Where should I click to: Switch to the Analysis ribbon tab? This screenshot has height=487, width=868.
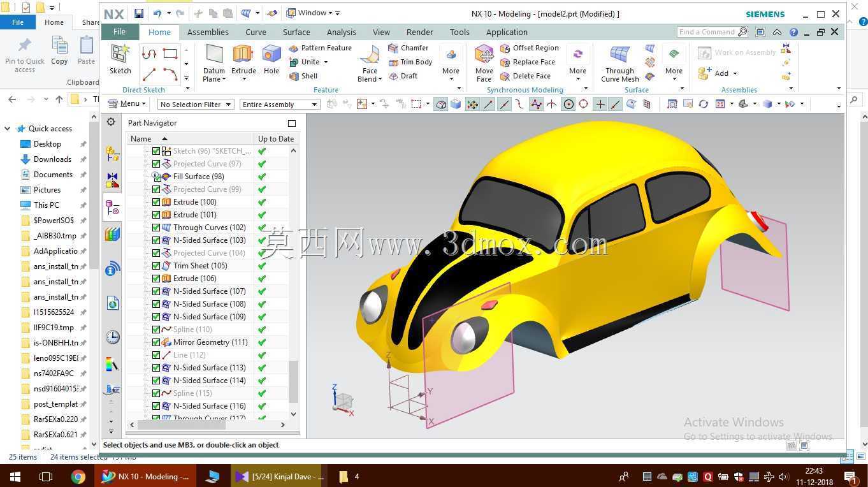coord(342,32)
